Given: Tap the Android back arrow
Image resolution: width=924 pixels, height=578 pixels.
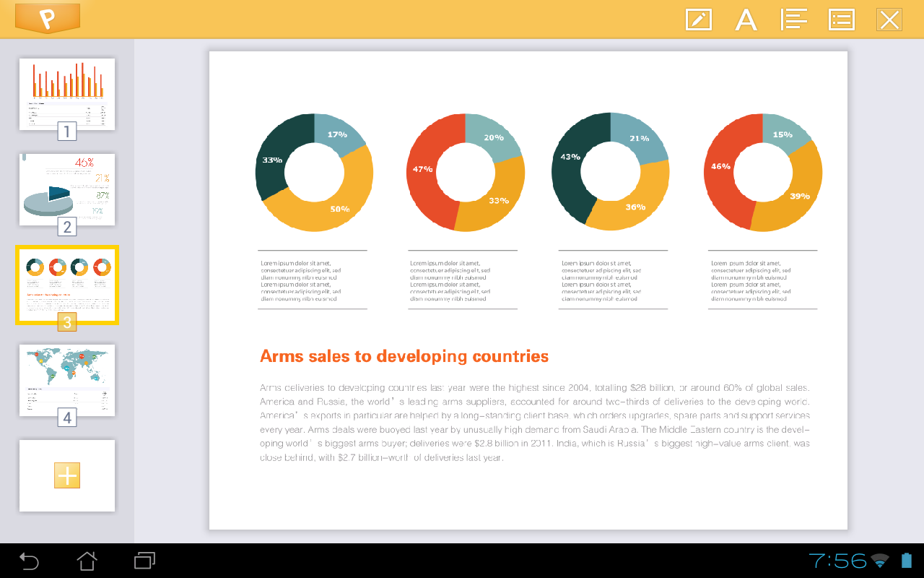Looking at the screenshot, I should (x=29, y=561).
